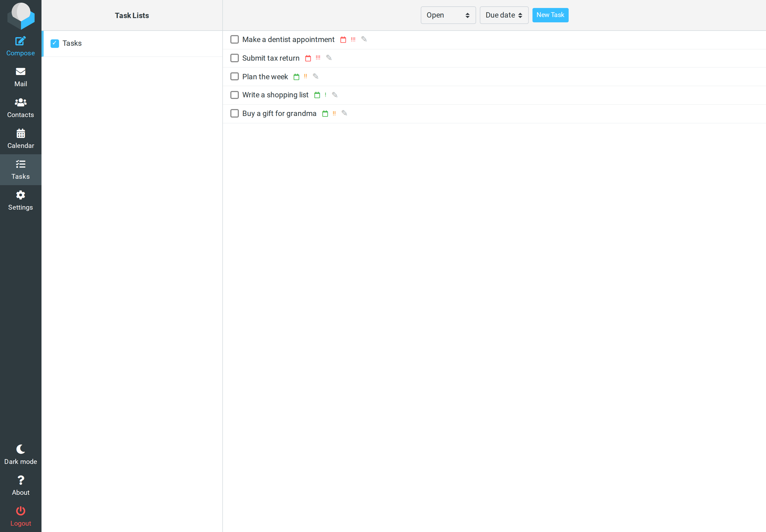
Task: Open task Submit tax return title
Action: [271, 58]
